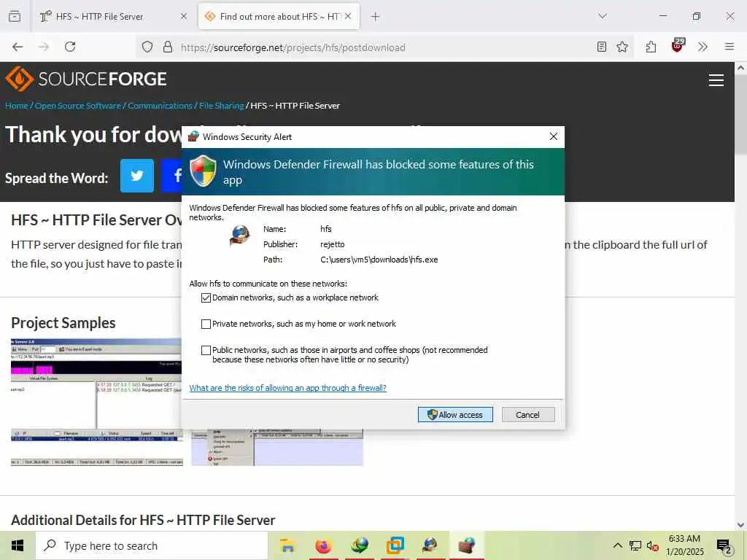Switch to Firefox on the taskbar
This screenshot has width=747, height=560.
323,545
